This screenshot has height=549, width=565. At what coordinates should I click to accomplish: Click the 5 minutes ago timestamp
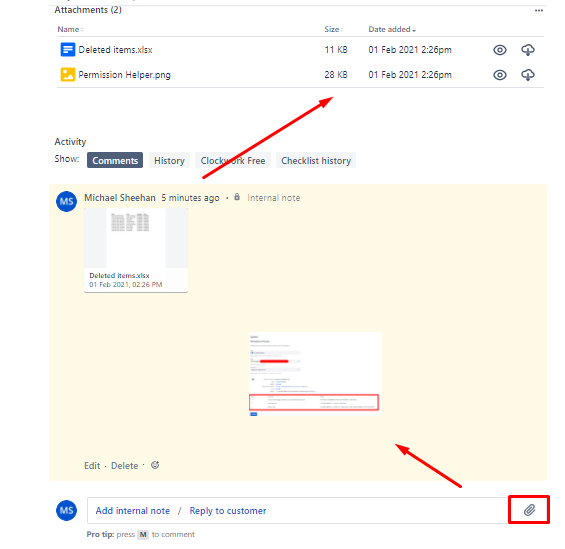tap(190, 198)
